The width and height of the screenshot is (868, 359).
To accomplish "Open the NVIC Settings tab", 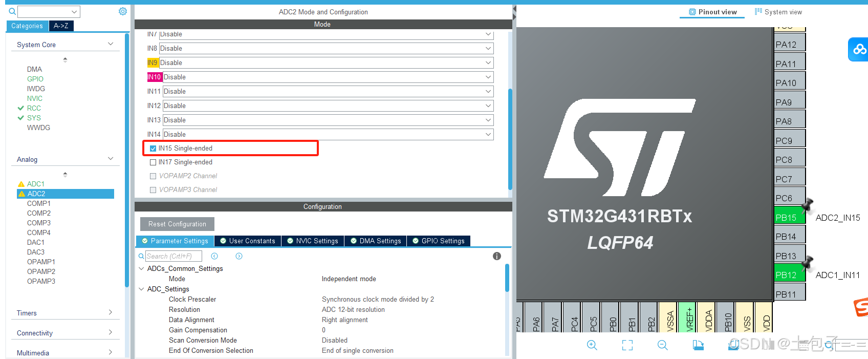I will click(x=313, y=241).
